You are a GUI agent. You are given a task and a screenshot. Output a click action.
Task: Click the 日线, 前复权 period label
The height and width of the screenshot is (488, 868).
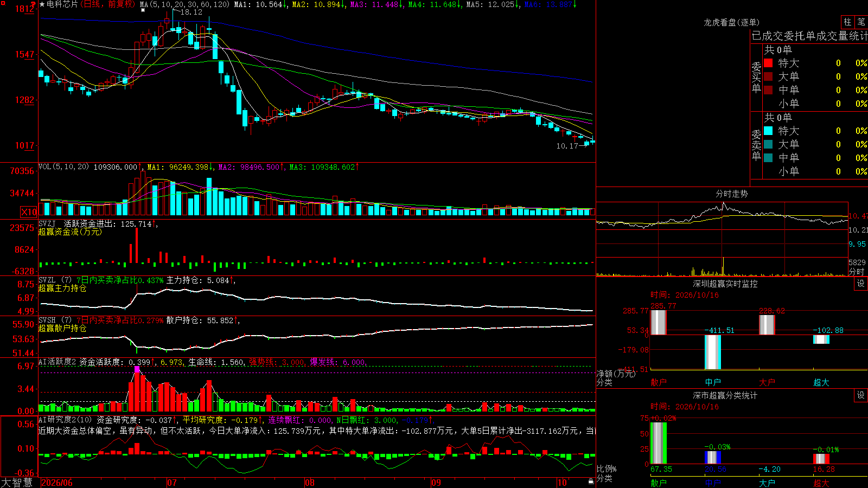108,4
